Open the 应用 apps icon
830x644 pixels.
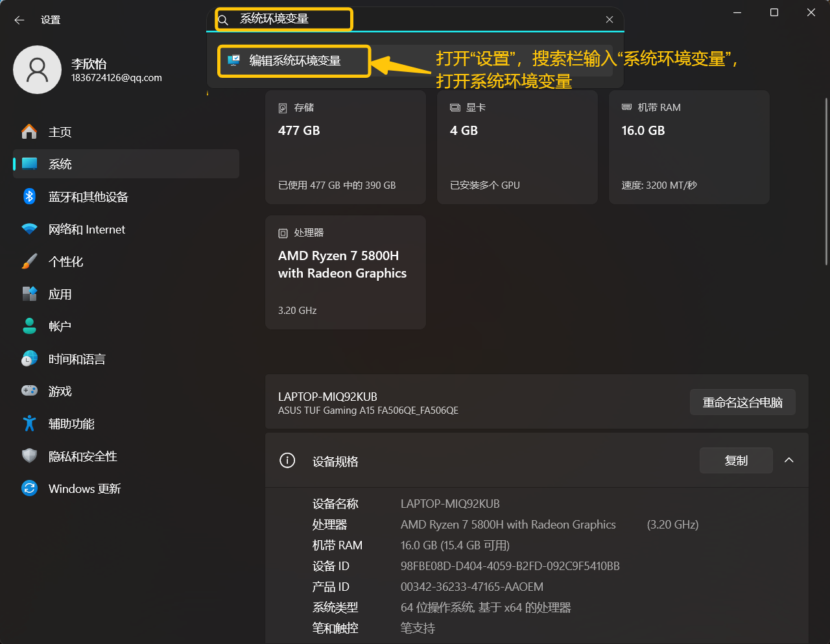tap(29, 294)
